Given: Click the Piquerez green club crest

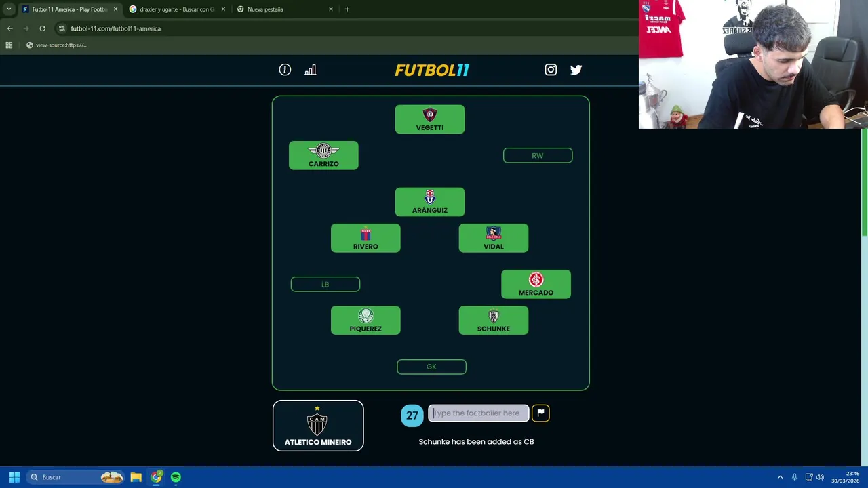Looking at the screenshot, I should (366, 316).
